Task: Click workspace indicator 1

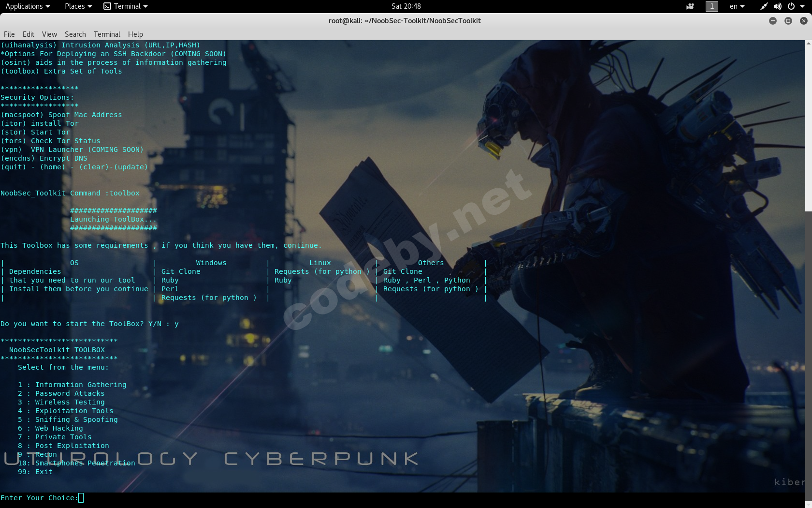Action: (x=712, y=6)
